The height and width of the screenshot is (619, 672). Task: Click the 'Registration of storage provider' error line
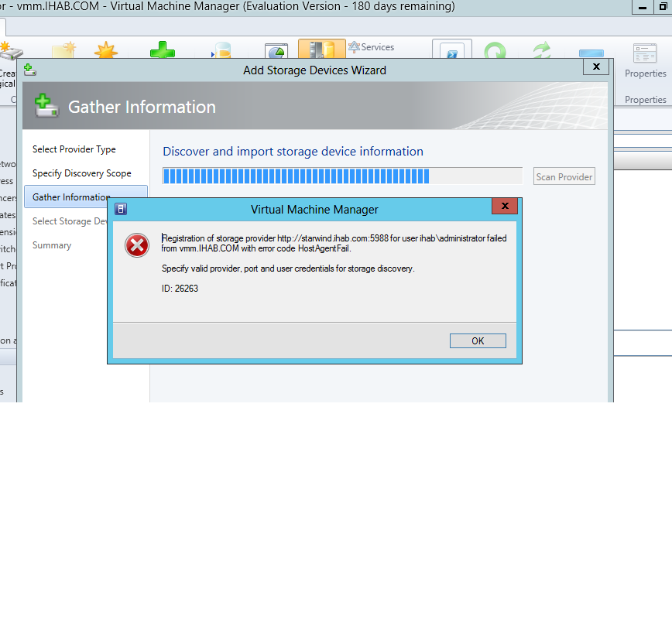(x=334, y=238)
